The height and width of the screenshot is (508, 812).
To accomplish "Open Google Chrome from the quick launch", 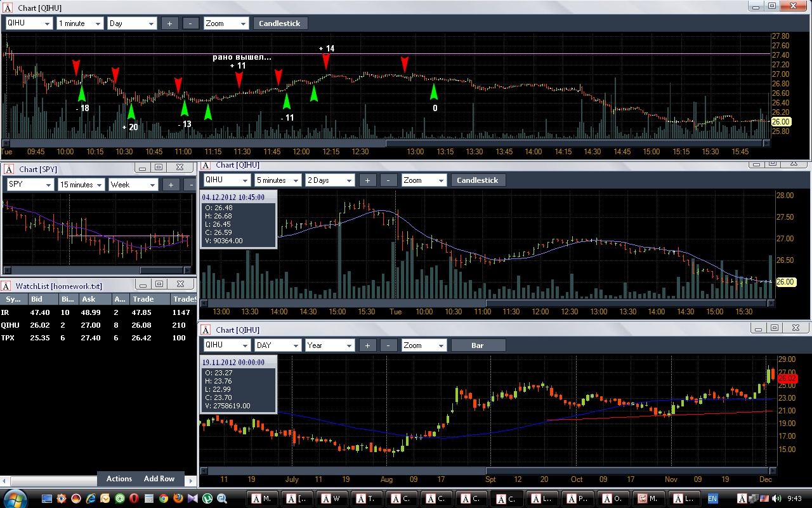I will pos(163,498).
